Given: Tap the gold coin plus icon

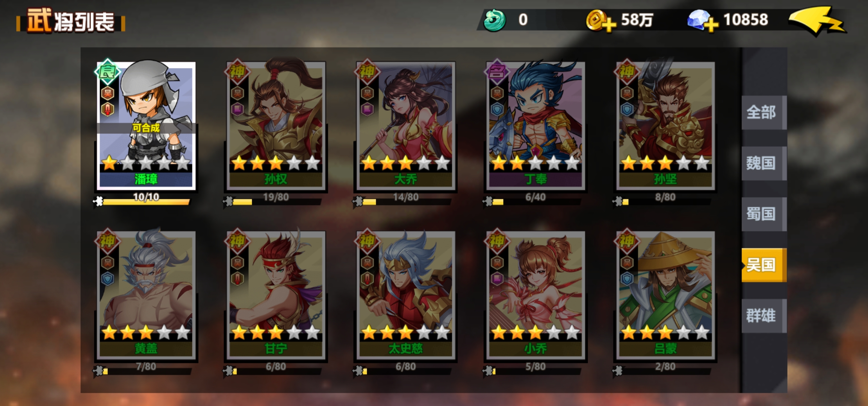Looking at the screenshot, I should tap(601, 21).
